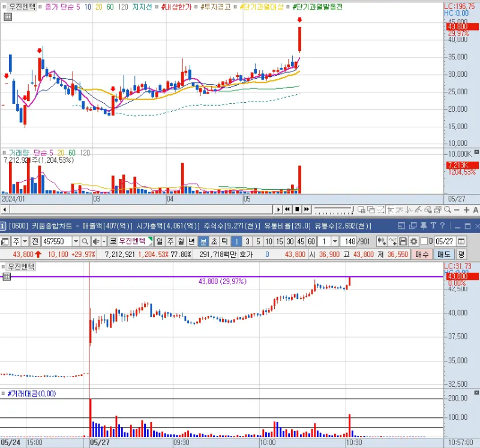Select the 주 weekly period tab

[170, 241]
